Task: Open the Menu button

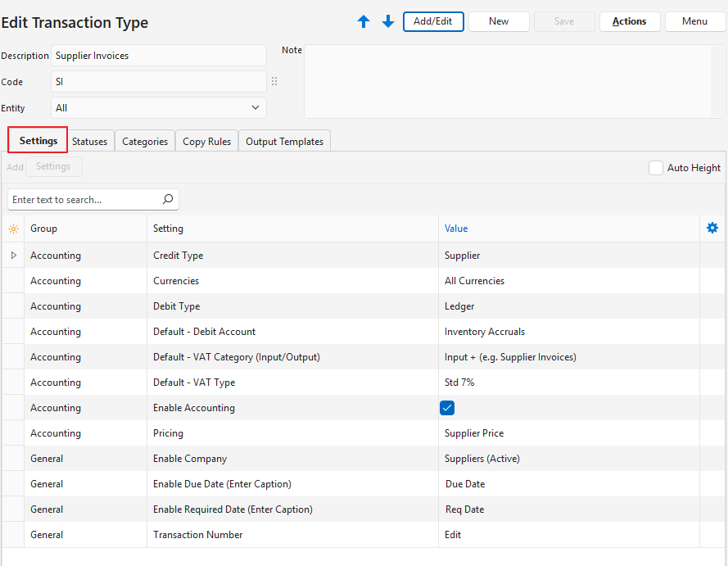Action: (694, 21)
